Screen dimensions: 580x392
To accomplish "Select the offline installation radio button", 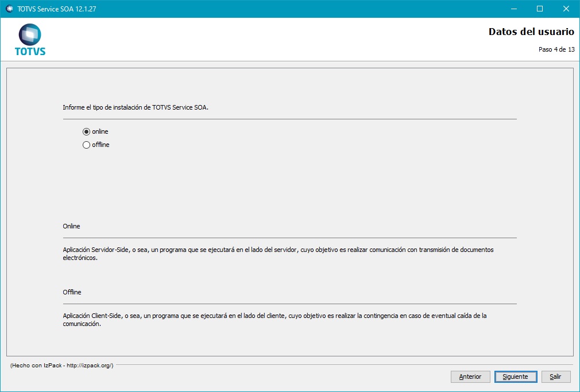I will pyautogui.click(x=86, y=145).
